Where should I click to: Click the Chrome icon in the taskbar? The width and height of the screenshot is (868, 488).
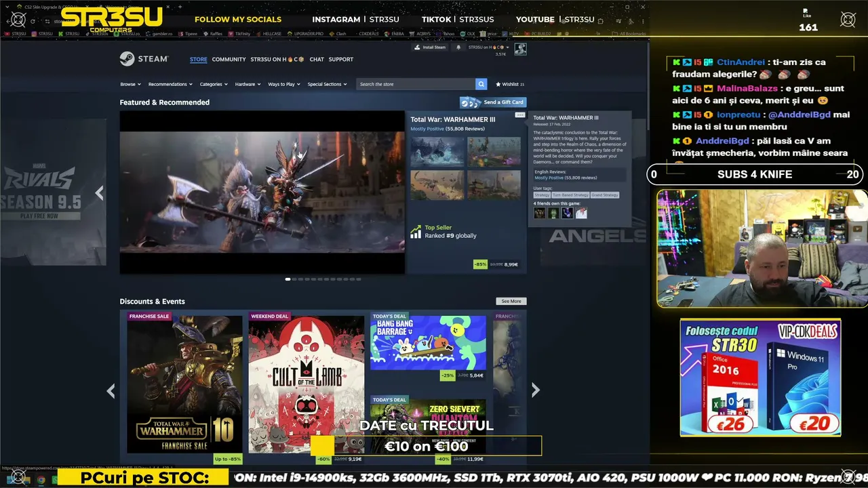[41, 480]
